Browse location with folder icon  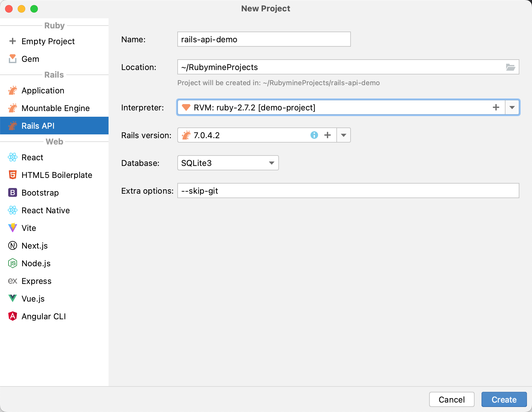coord(511,67)
